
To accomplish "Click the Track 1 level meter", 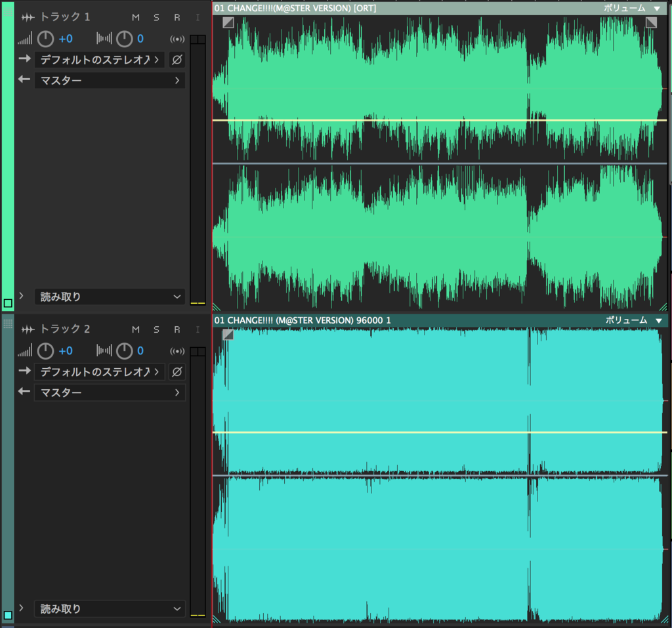I will [x=198, y=170].
